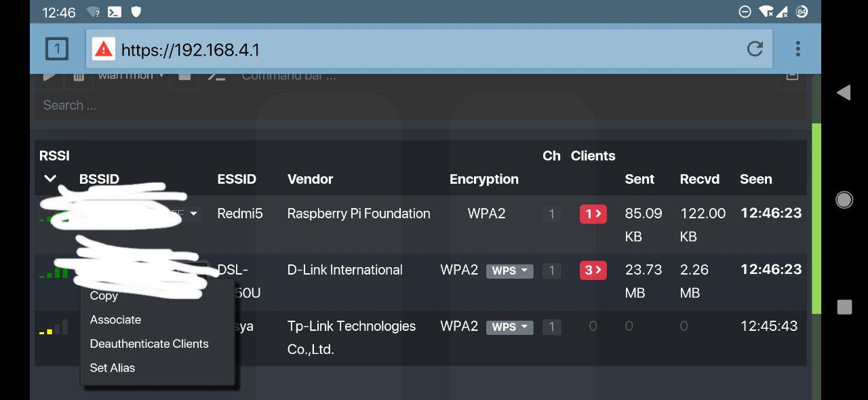Screen dimensions: 868x400
Task: Sort table by Recvd column header
Action: (x=700, y=179)
